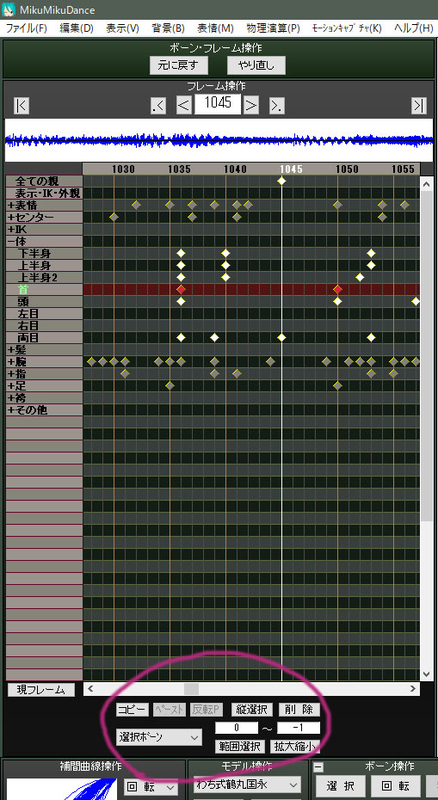The height and width of the screenshot is (800, 438).
Task: Select the 右目 bone row
Action: 44,326
